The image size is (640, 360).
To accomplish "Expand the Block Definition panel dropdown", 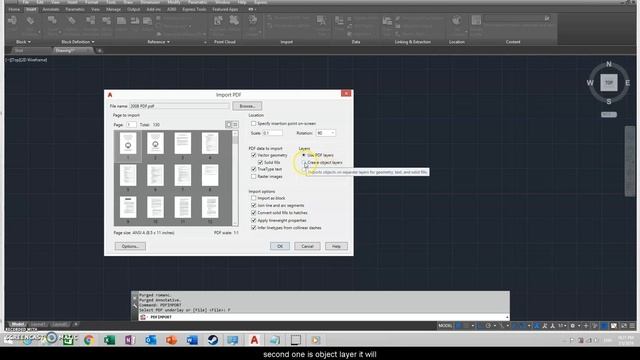I will click(78, 42).
